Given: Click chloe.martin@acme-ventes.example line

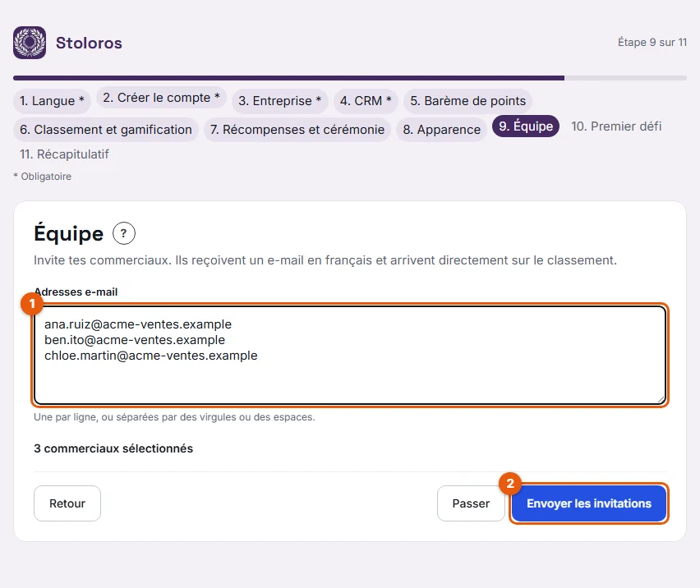Looking at the screenshot, I should (151, 356).
